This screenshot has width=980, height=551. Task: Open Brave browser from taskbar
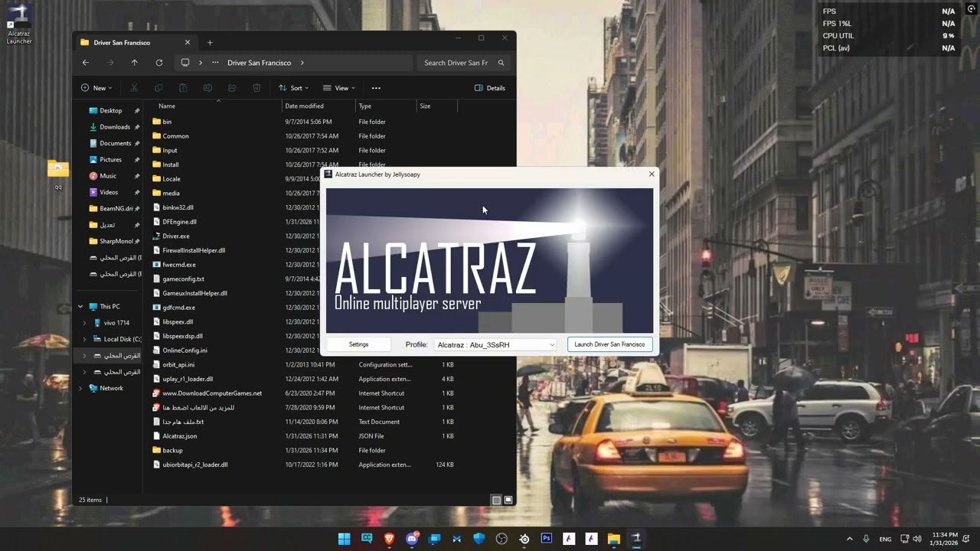point(389,539)
